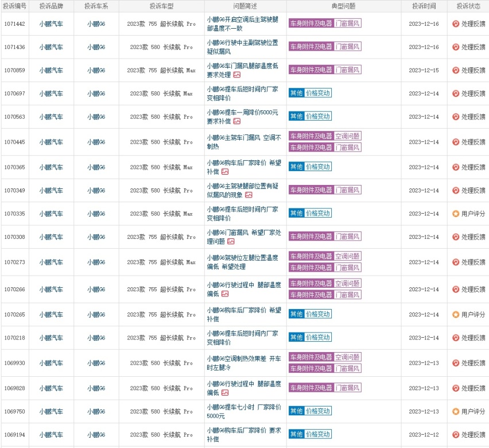Viewport: 489px width, 448px height.
Task: Click 价格变动 tag in complaint 1070697
Action: tap(318, 93)
